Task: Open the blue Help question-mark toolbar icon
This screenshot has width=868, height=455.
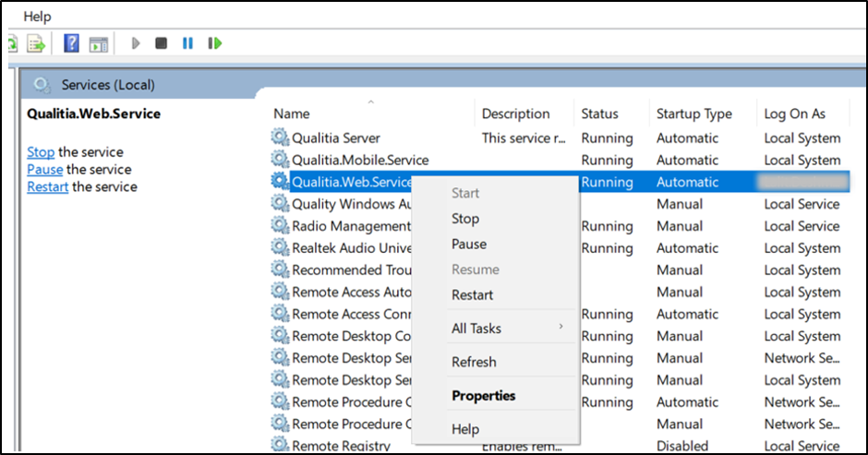Action: [x=71, y=43]
